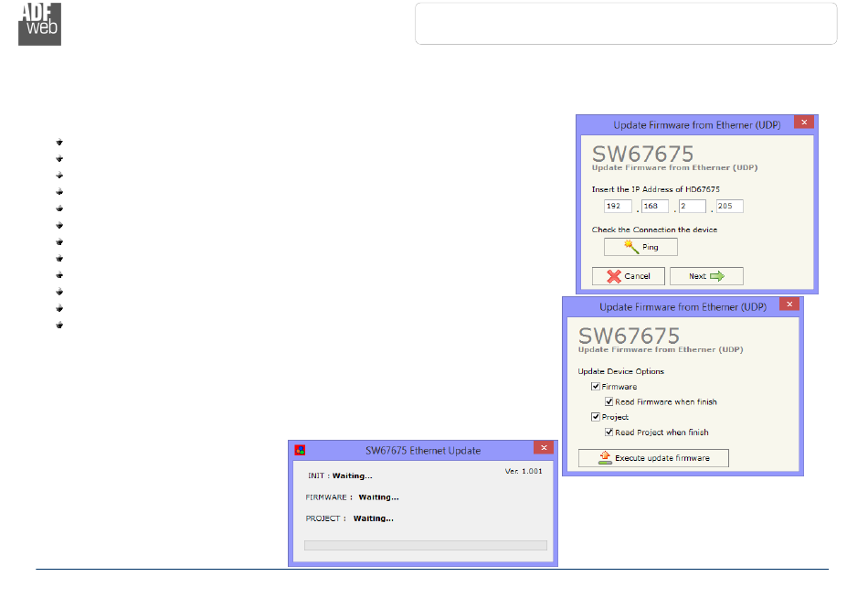
Task: Click the Ping wand icon
Action: point(631,247)
